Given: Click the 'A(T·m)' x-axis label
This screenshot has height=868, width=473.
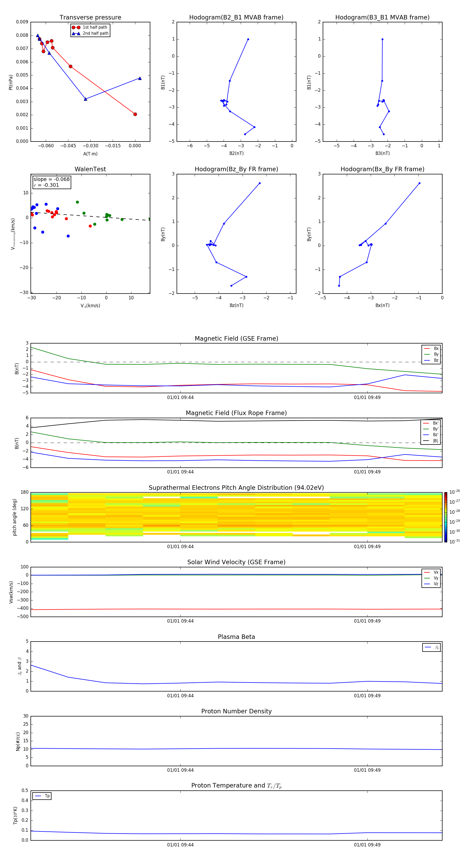Looking at the screenshot, I should (90, 154).
